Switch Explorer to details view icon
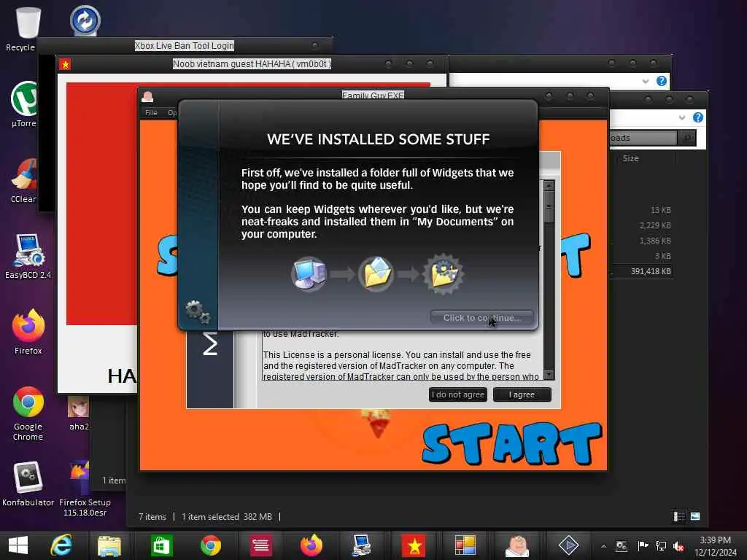 click(679, 516)
